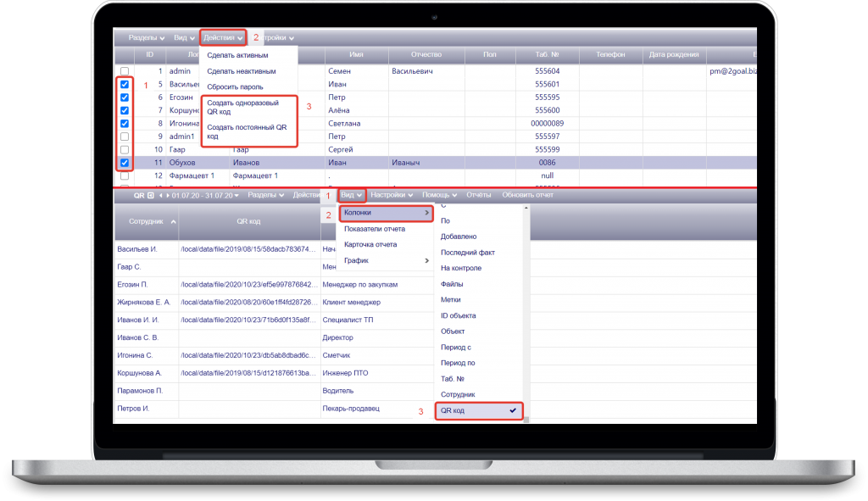The width and height of the screenshot is (868, 501).
Task: Choose Создать постоянный QR код
Action: (x=247, y=131)
